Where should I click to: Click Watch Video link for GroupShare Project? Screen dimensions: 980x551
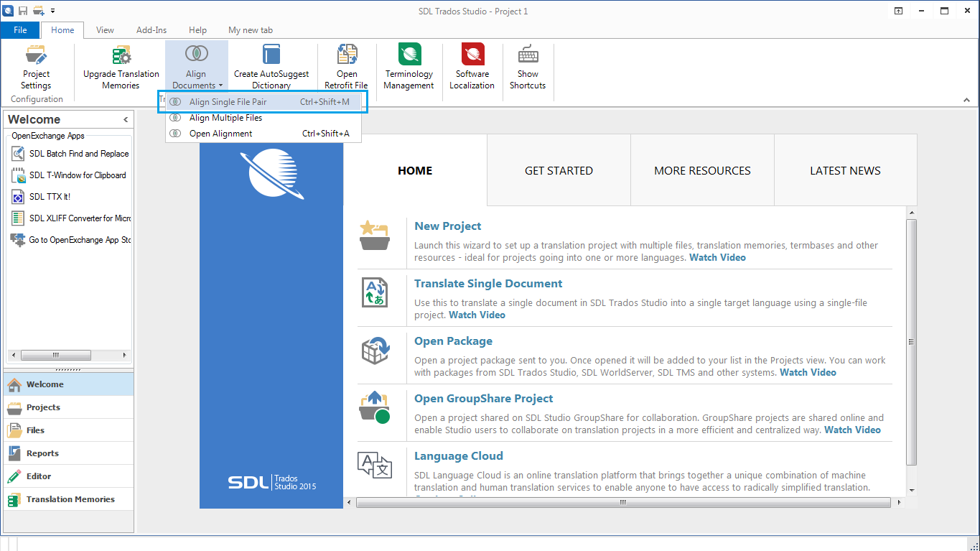[x=852, y=430]
